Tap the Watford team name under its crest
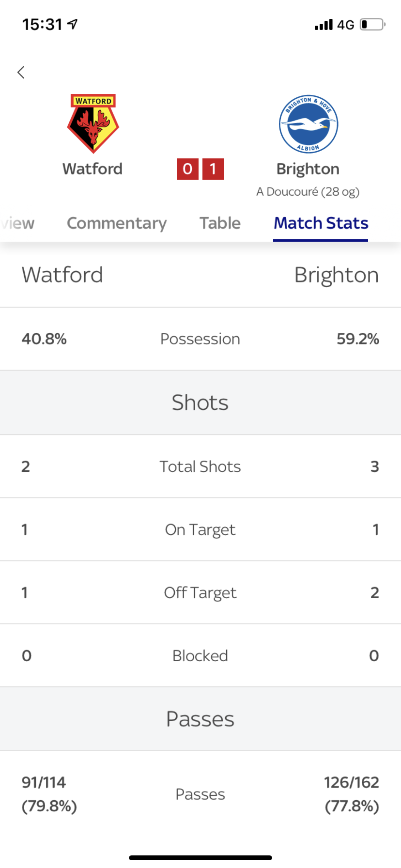The image size is (401, 868). click(x=93, y=169)
